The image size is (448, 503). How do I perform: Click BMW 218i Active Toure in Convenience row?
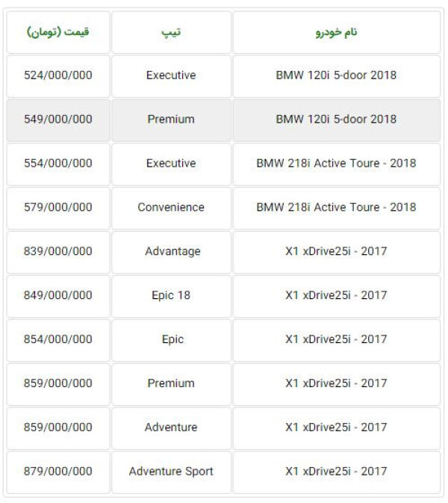[337, 209]
